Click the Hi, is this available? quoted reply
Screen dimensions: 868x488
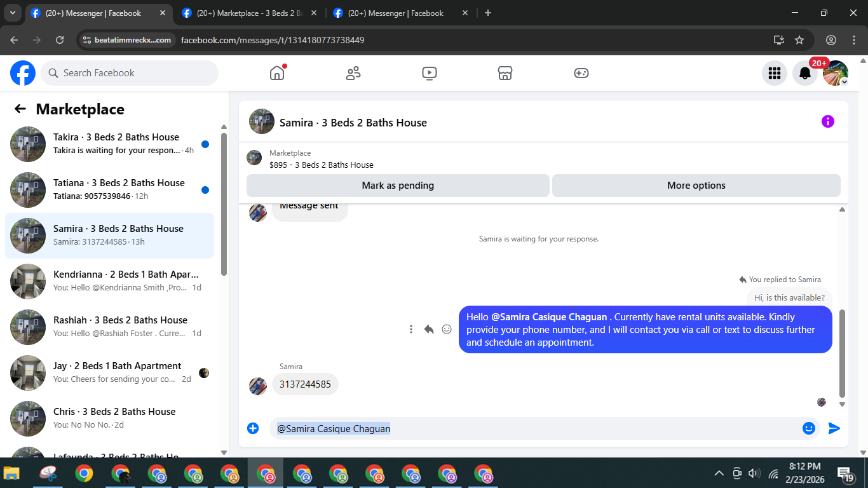[x=789, y=297]
